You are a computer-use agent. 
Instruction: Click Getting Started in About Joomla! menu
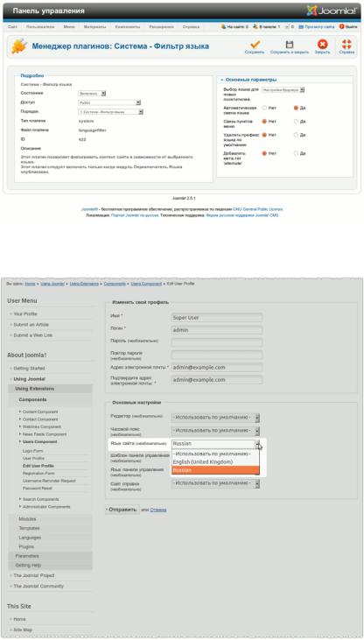[30, 369]
